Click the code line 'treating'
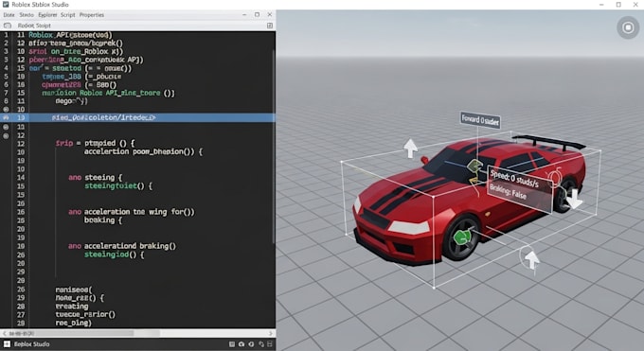The image size is (644, 351). click(72, 307)
